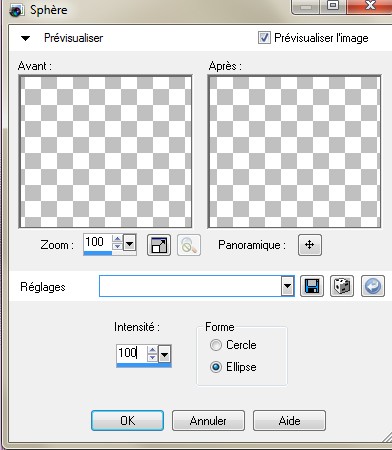Click the randomize parameters dice icon
The image size is (392, 450).
coord(342,286)
